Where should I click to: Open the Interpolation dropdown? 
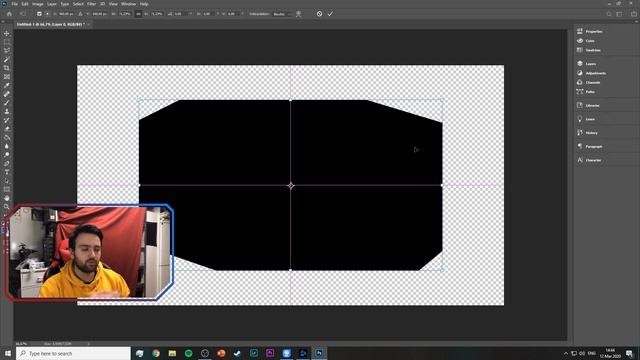tap(282, 14)
